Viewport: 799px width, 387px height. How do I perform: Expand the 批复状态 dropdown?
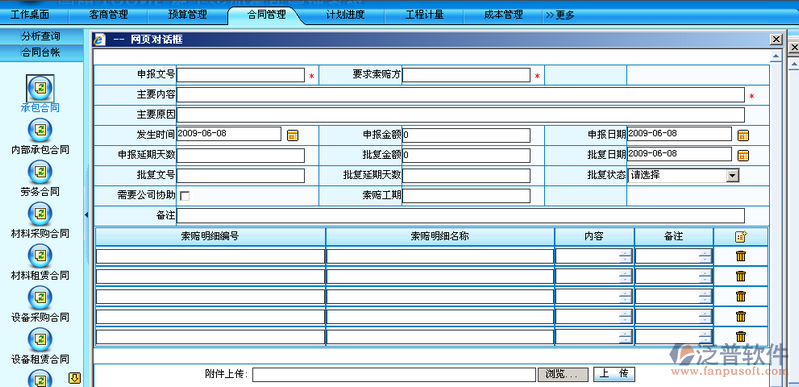point(732,176)
